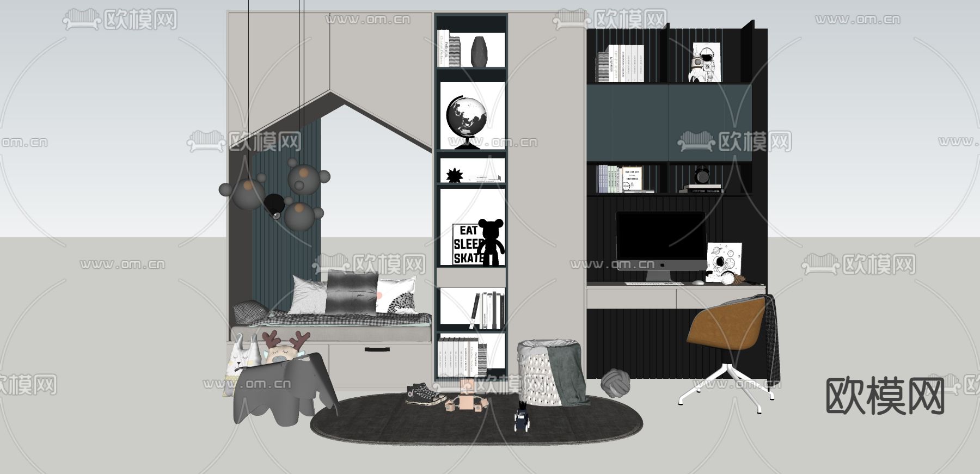Click the gray striped center pillow

(x=352, y=292)
